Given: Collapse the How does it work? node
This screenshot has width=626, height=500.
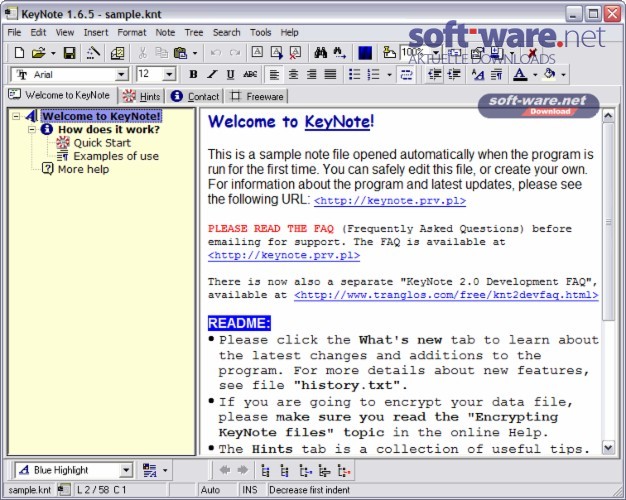Looking at the screenshot, I should (x=32, y=129).
